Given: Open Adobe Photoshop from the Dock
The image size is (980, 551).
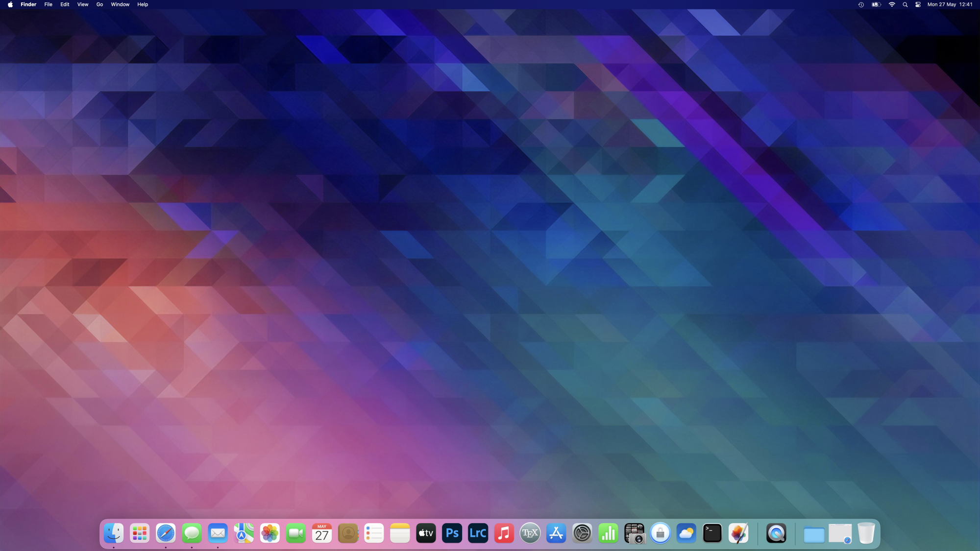Looking at the screenshot, I should tap(452, 533).
